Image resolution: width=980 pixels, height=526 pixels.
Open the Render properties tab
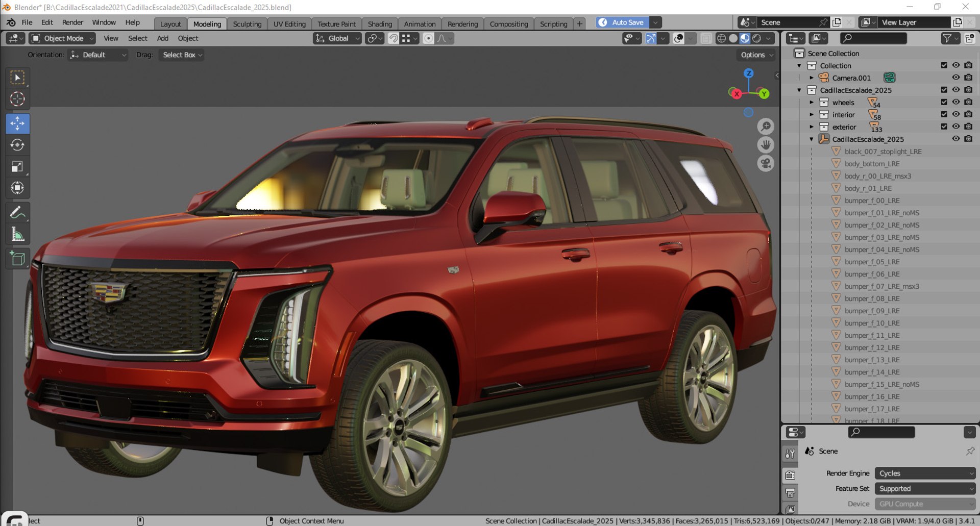(790, 475)
